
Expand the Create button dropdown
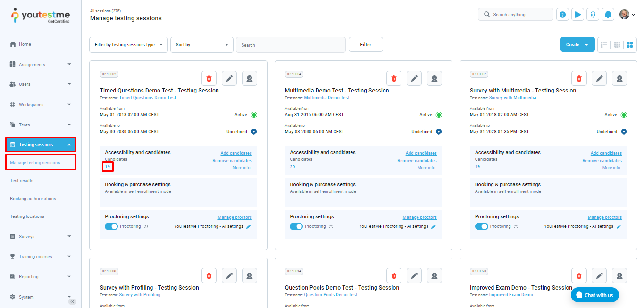pos(586,45)
